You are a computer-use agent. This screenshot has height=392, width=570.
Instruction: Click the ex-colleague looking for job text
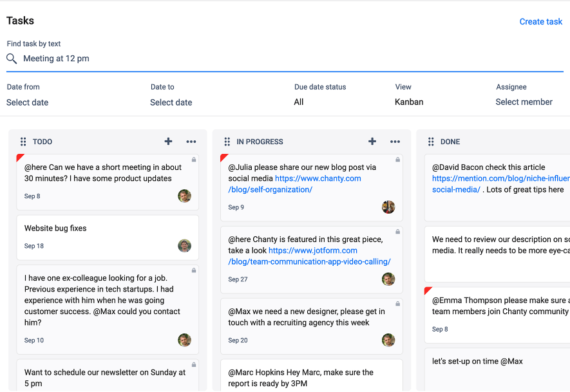[x=102, y=300]
